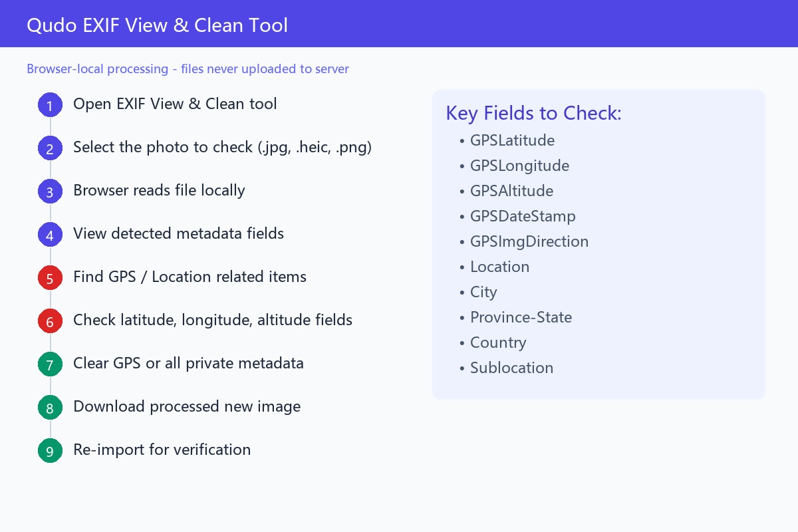The width and height of the screenshot is (798, 532).
Task: Click the green step 9 circle
Action: [50, 451]
